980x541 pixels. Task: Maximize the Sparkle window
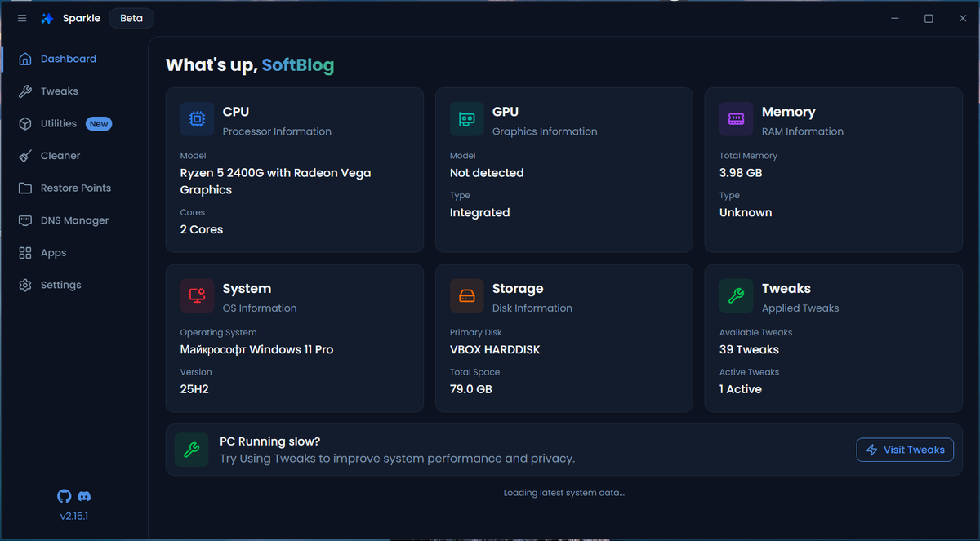coord(929,18)
